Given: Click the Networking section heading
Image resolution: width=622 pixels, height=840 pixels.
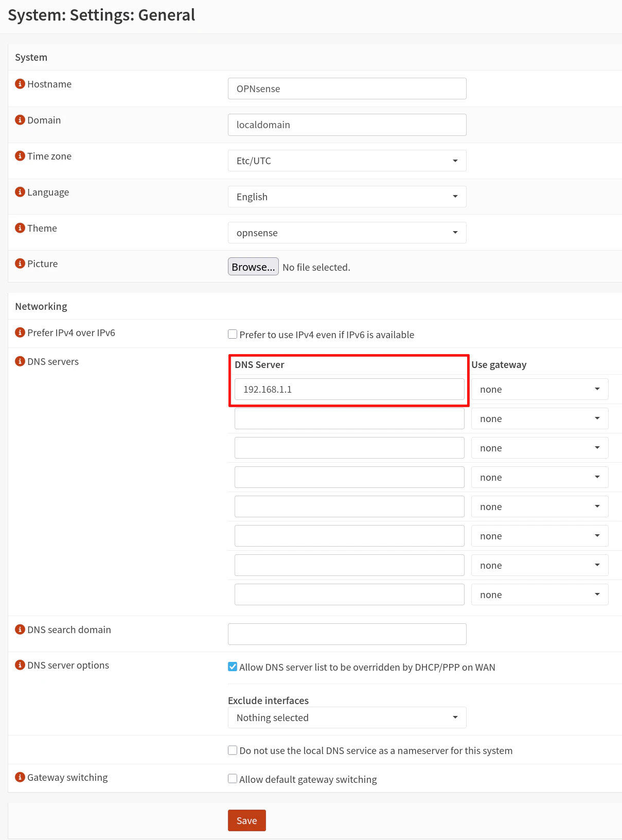Looking at the screenshot, I should [x=41, y=306].
